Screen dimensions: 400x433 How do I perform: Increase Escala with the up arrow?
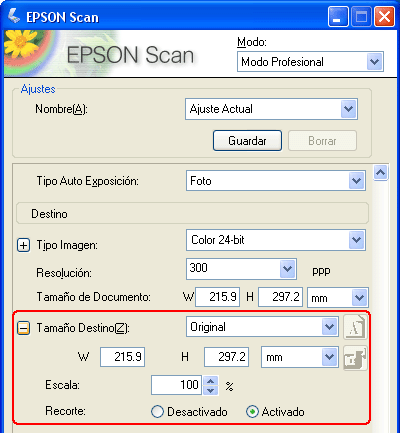(210, 381)
